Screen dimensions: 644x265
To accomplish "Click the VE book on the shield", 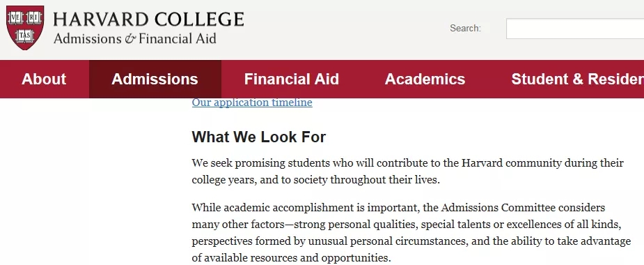I will [x=16, y=17].
